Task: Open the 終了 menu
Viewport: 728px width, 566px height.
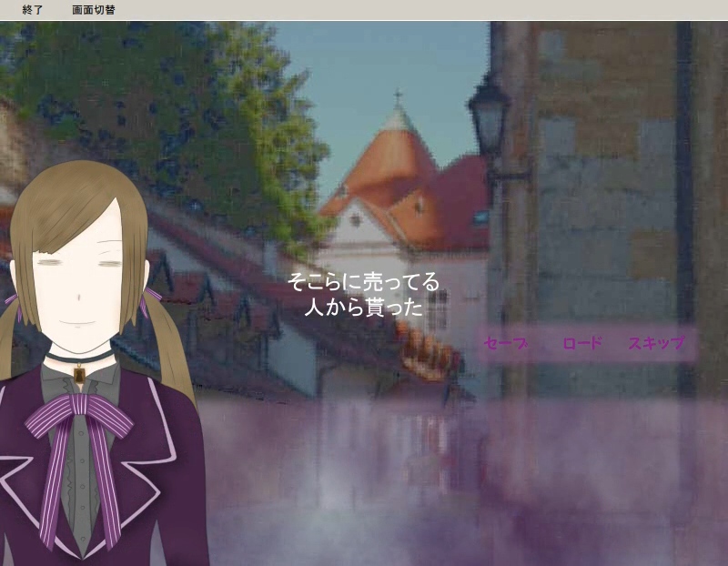Action: click(33, 10)
